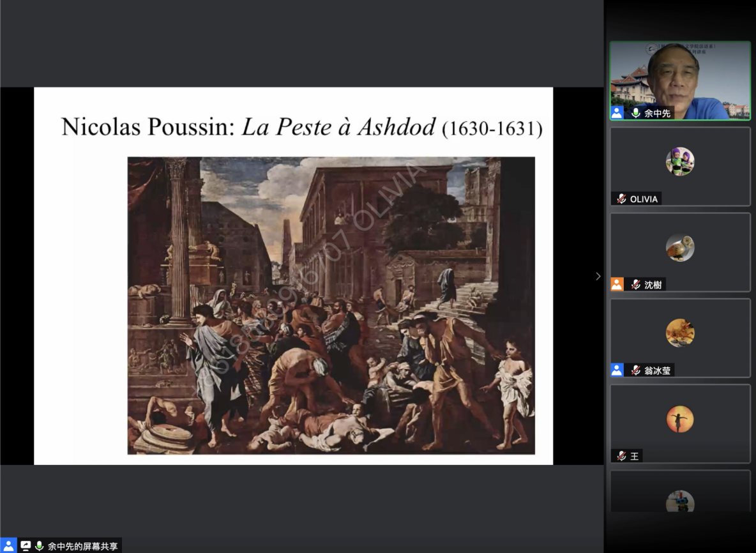This screenshot has height=553, width=756.
Task: Click OLIVIA's toy costume avatar
Action: [x=680, y=161]
